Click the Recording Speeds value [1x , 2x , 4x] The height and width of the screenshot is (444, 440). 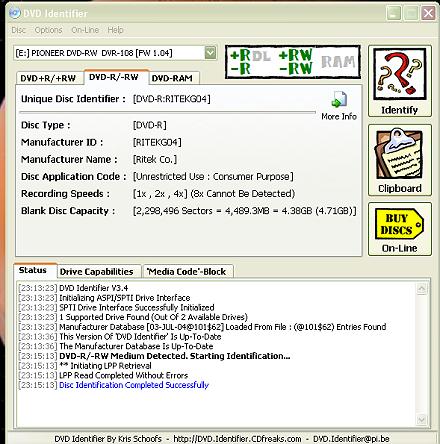point(160,194)
